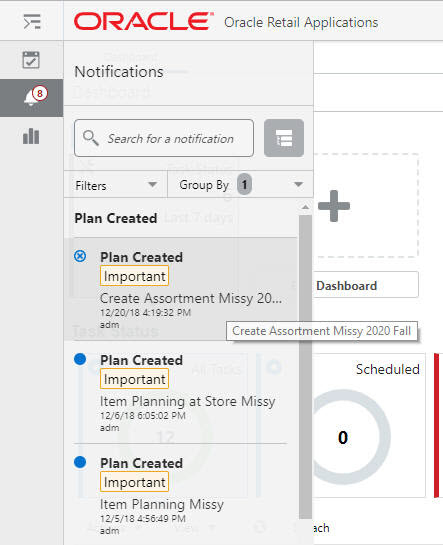Click the Scheduled label
The image size is (443, 545).
[388, 369]
